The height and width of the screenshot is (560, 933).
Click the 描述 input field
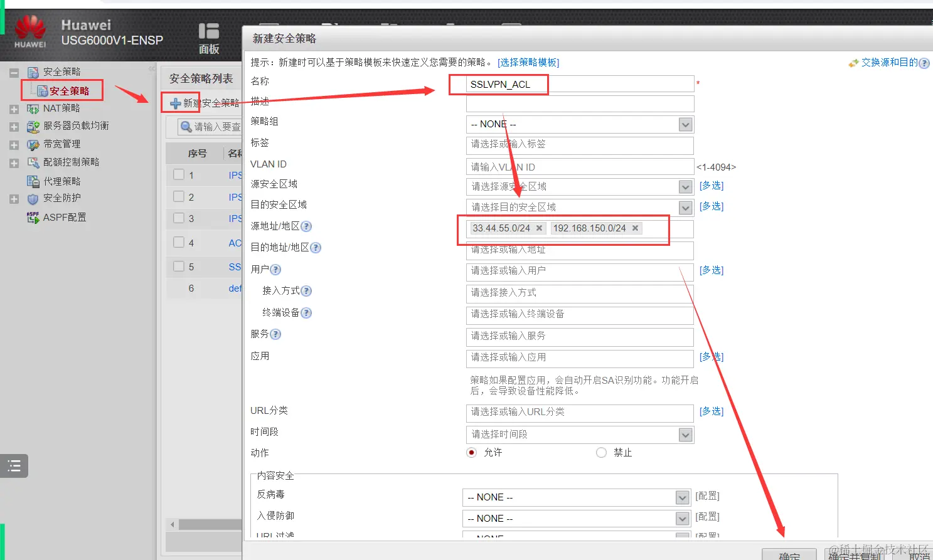point(580,104)
